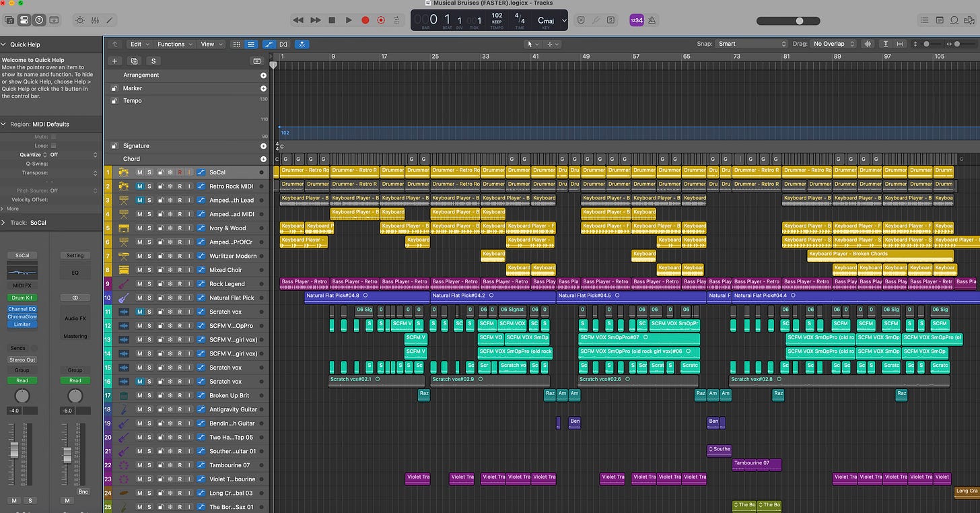Toggle the Quick Help button in control bar
Screen dimensions: 980x513
[39, 20]
